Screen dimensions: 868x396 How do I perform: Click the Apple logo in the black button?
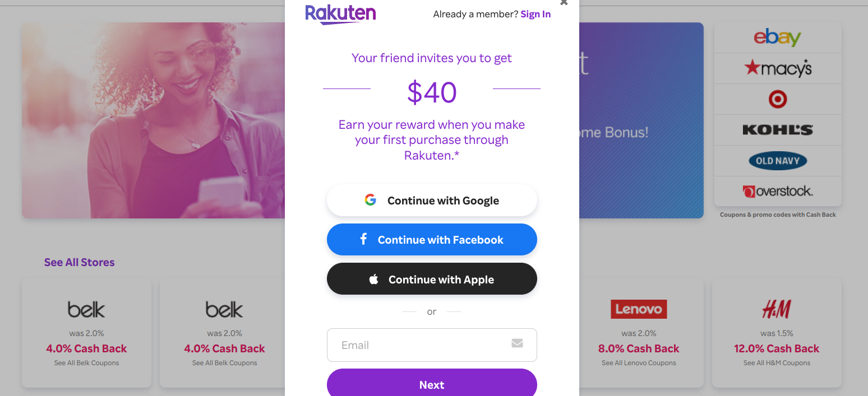[373, 279]
